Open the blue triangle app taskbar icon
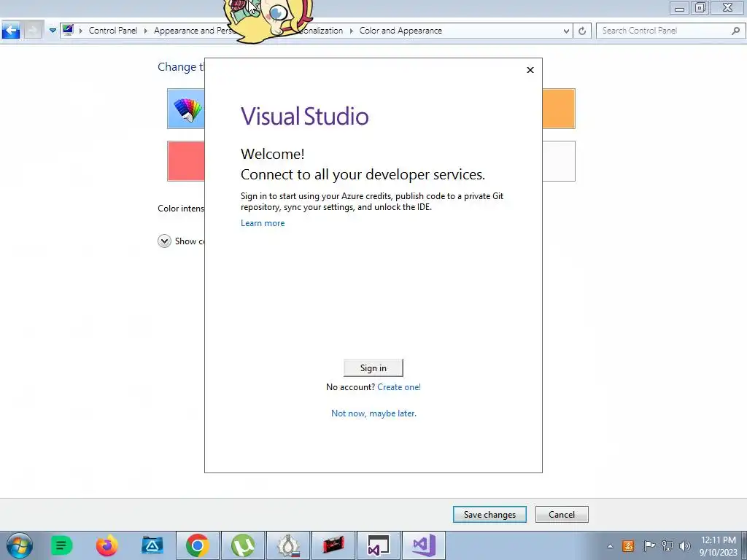The height and width of the screenshot is (560, 747). [x=152, y=545]
